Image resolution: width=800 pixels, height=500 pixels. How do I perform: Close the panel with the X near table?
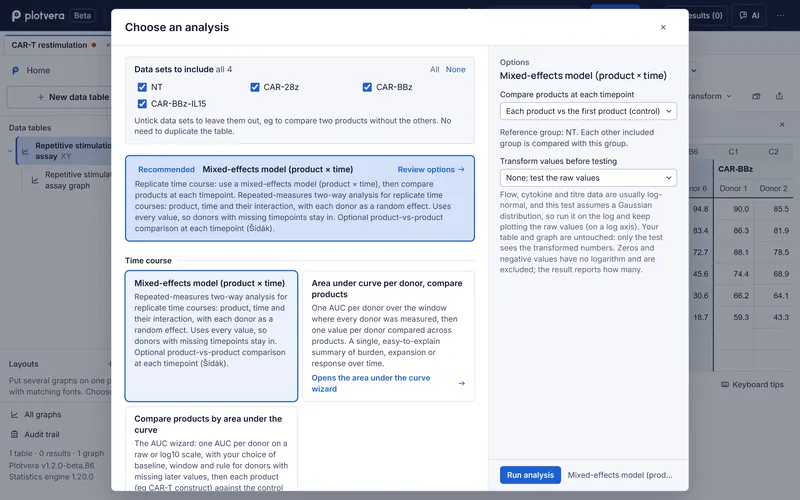(x=782, y=124)
